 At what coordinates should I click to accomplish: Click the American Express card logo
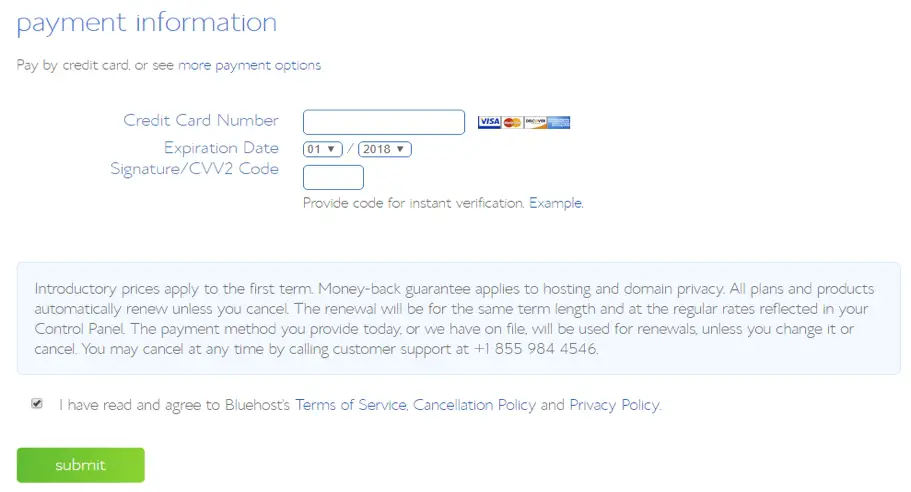[558, 122]
